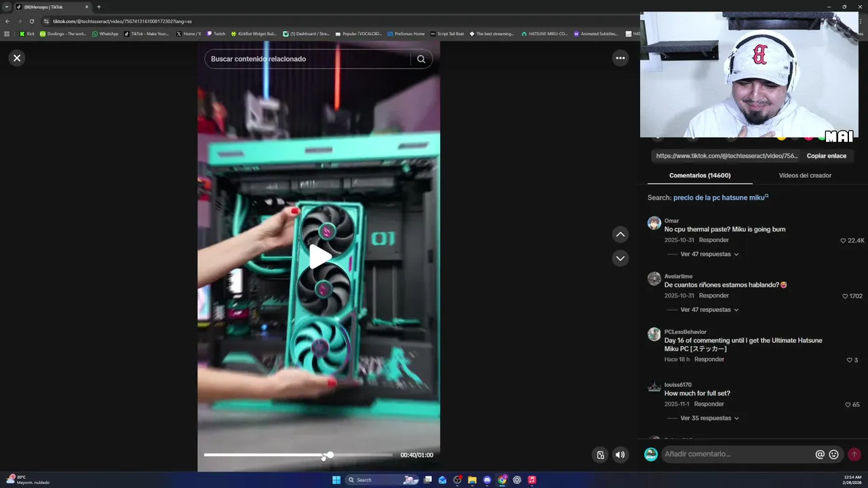Click Responder on PCLessBehavior's comment
Image resolution: width=868 pixels, height=488 pixels.
click(709, 359)
